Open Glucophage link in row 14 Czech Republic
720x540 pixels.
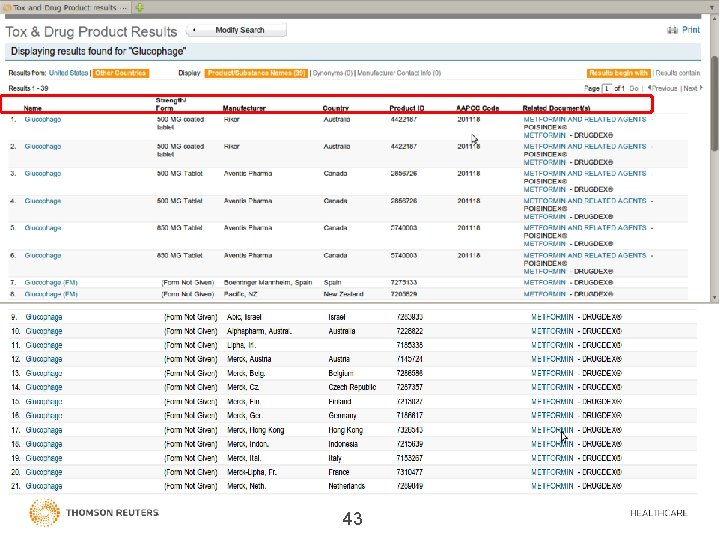[x=44, y=388]
